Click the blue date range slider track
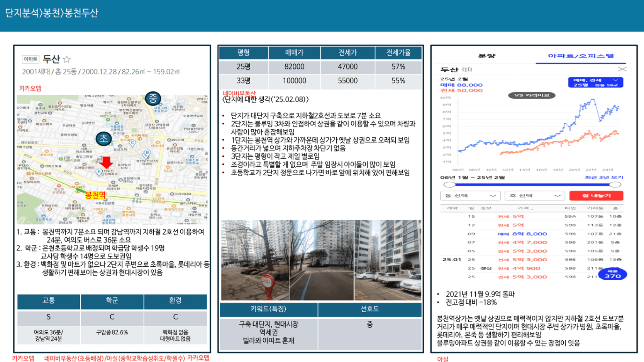The height and width of the screenshot is (362, 644). tap(532, 185)
